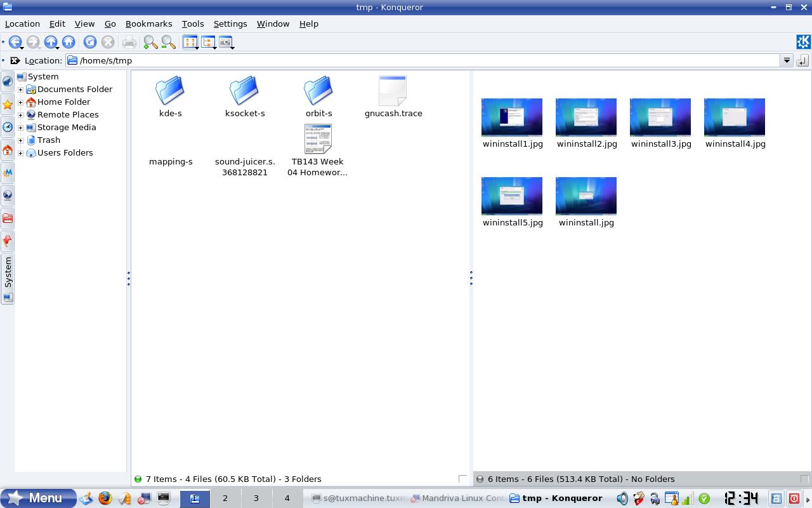Expand the Documents Folder tree node

[x=20, y=90]
